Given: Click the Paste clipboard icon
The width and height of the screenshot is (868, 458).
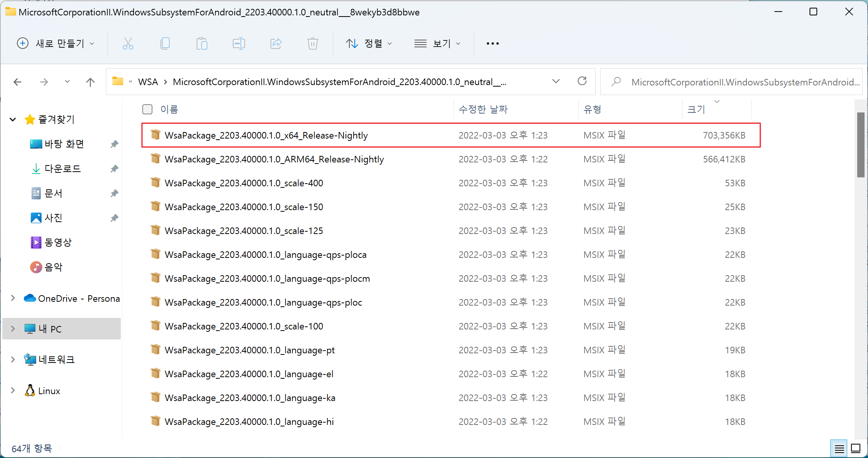Looking at the screenshot, I should point(202,43).
